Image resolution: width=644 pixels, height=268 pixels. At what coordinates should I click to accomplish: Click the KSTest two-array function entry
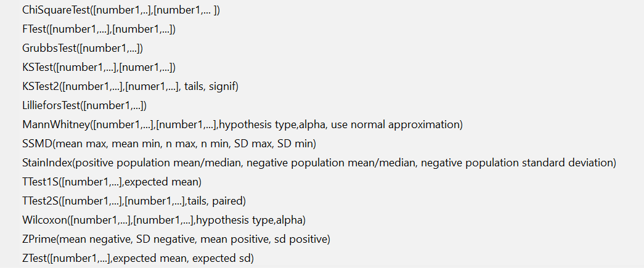coord(99,67)
